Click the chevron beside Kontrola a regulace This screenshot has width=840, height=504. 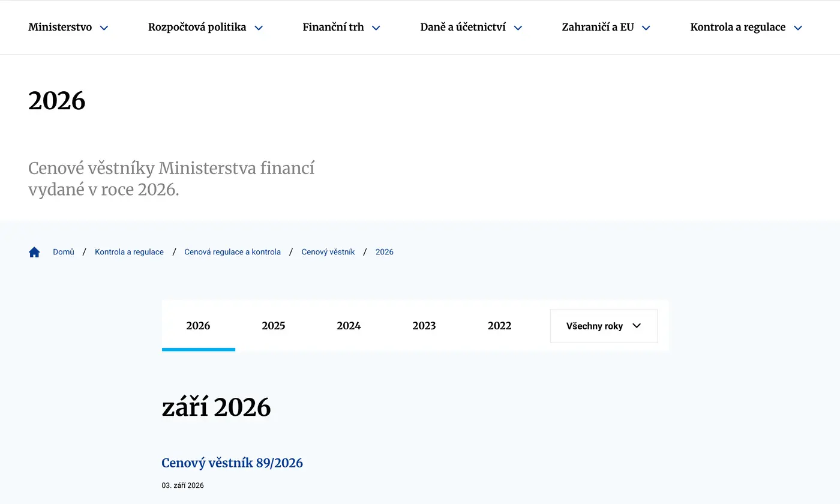pyautogui.click(x=798, y=28)
